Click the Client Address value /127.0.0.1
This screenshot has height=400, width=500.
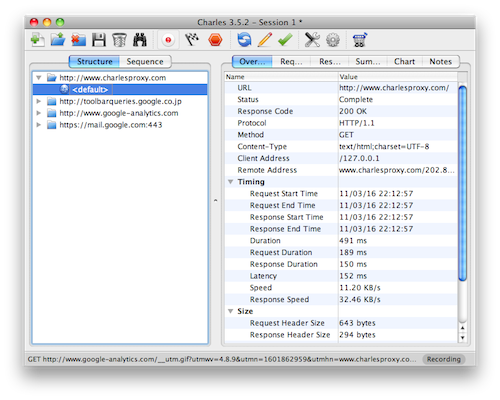(359, 158)
